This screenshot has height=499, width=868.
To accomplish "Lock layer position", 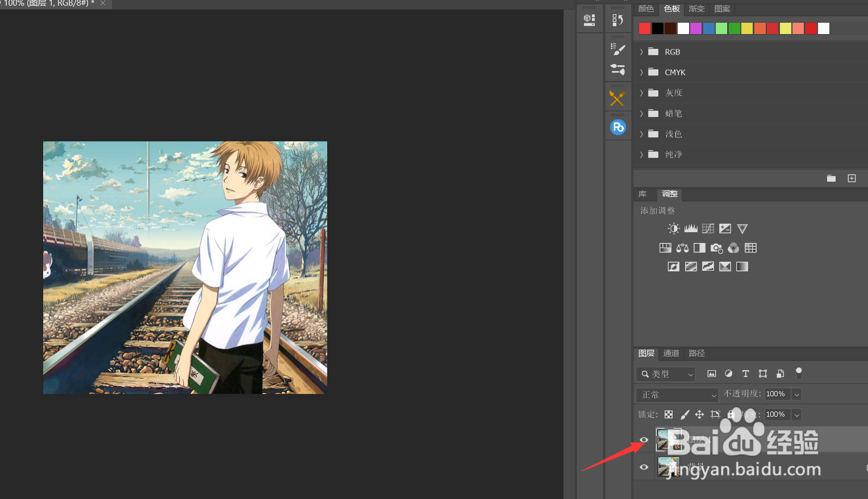I will pyautogui.click(x=699, y=414).
